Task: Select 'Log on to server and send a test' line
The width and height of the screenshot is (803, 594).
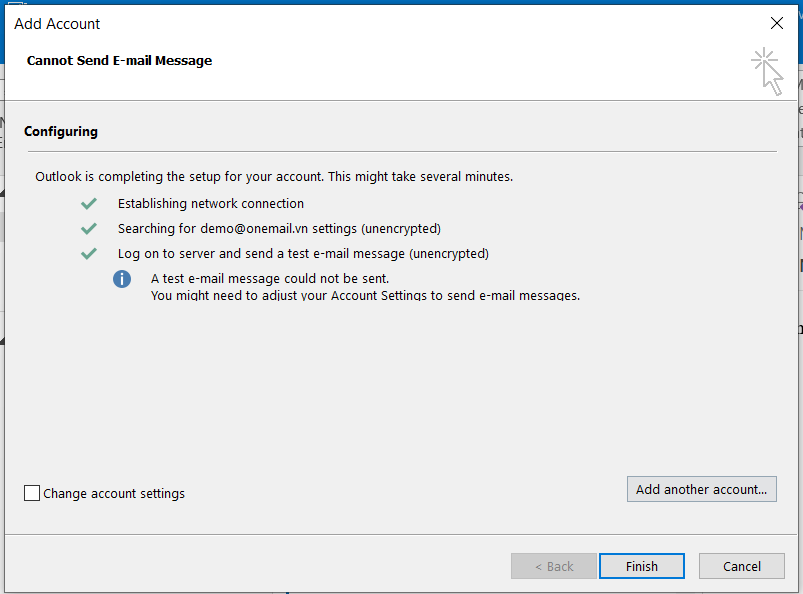Action: pos(303,253)
